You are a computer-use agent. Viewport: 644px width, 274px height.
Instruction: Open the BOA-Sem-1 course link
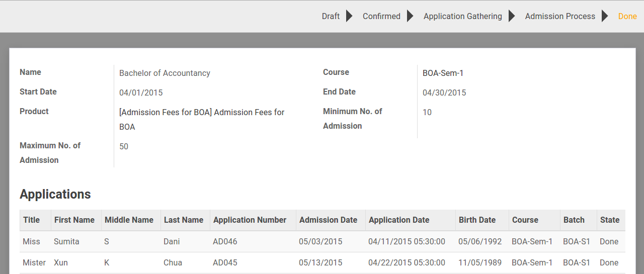coord(443,73)
